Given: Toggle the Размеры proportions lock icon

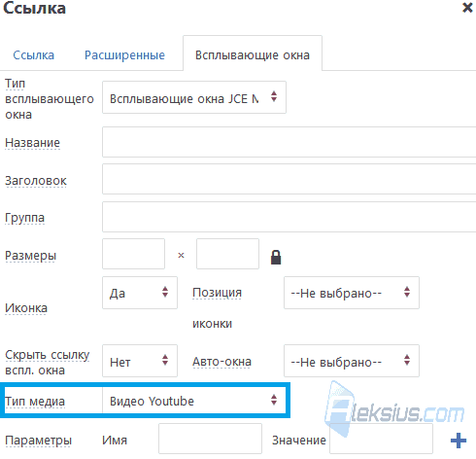Looking at the screenshot, I should pos(276,258).
